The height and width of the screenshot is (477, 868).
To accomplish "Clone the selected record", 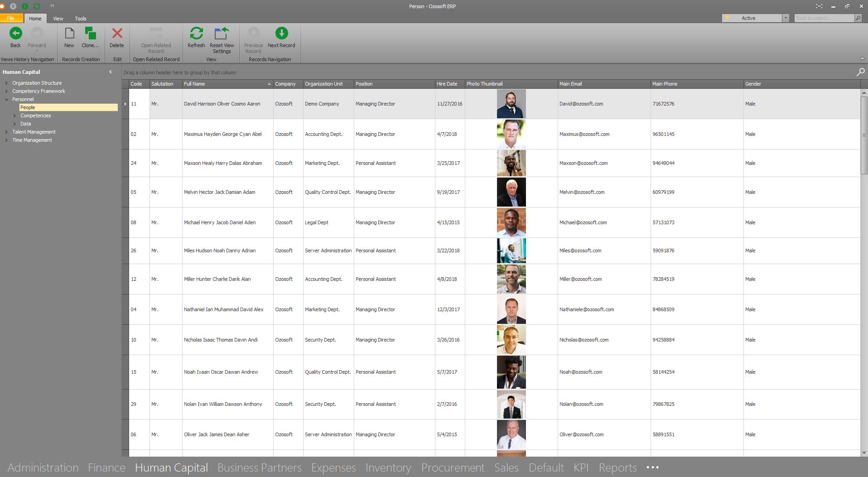I will [x=90, y=37].
